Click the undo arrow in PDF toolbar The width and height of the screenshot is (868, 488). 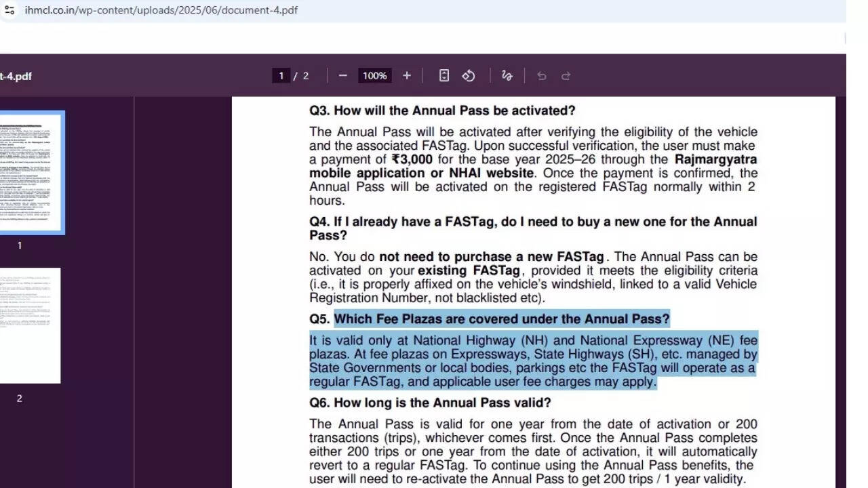[541, 76]
